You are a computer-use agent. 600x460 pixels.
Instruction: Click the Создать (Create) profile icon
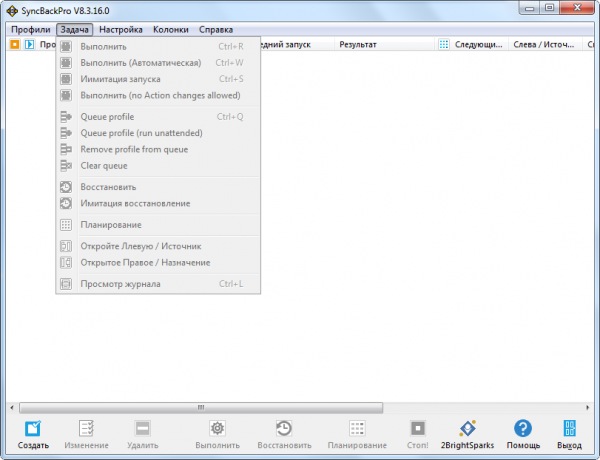[x=33, y=429]
